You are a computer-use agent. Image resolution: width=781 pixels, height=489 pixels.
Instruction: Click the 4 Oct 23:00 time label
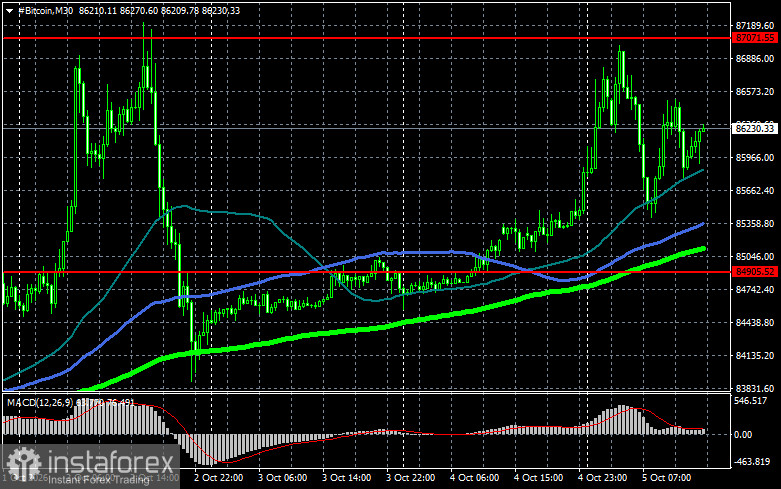(x=602, y=478)
